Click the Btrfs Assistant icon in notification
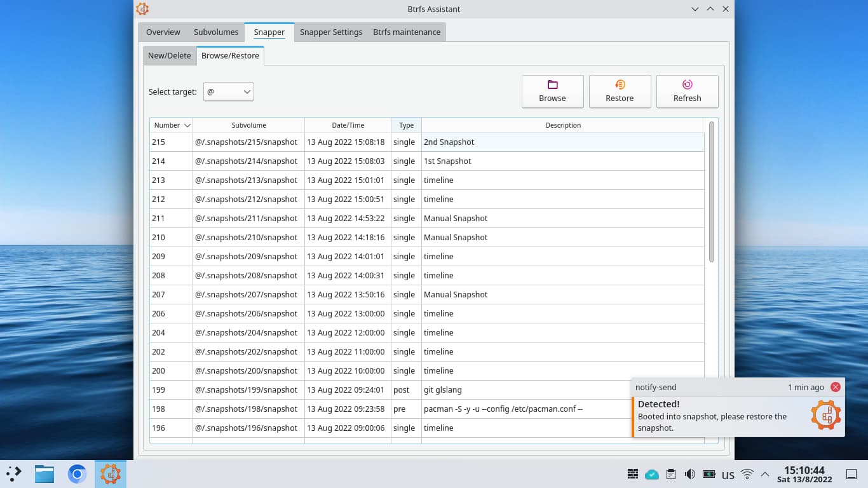Screen dimensions: 868x488 coord(825,416)
